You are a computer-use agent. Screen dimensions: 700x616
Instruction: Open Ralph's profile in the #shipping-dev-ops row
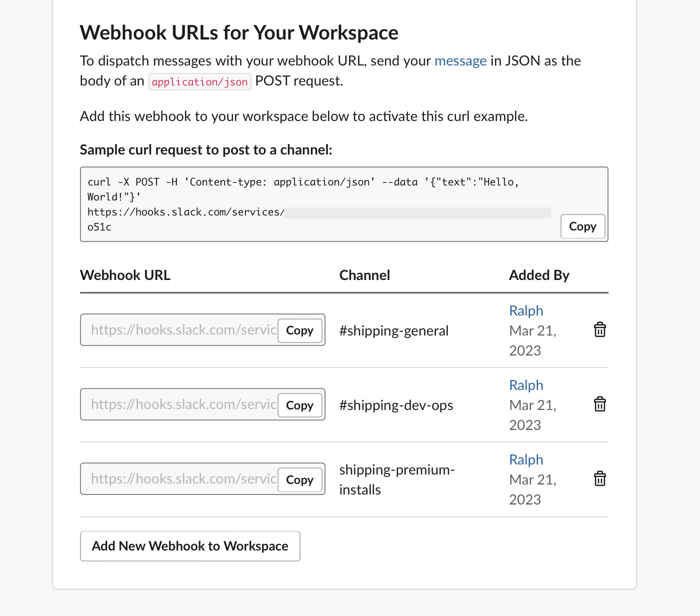525,384
